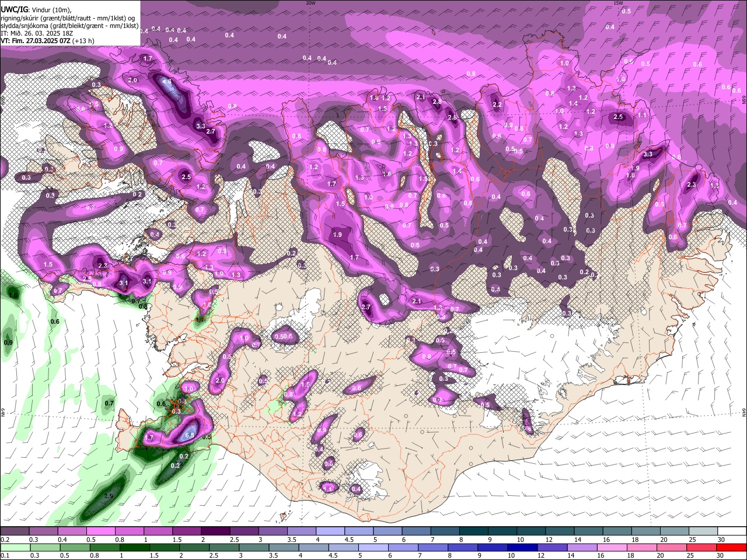Image resolution: width=747 pixels, height=560 pixels.
Task: Click the black "0.7" value off the west coast
Action: [109, 403]
